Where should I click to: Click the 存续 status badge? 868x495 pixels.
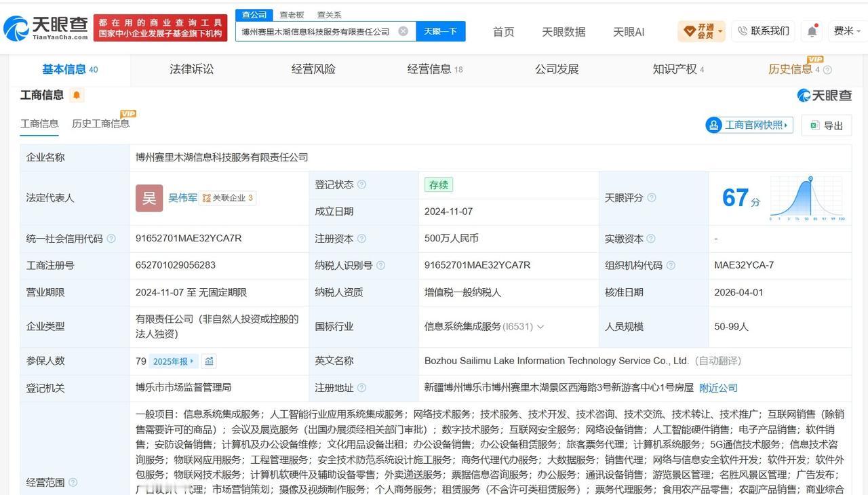click(x=439, y=184)
